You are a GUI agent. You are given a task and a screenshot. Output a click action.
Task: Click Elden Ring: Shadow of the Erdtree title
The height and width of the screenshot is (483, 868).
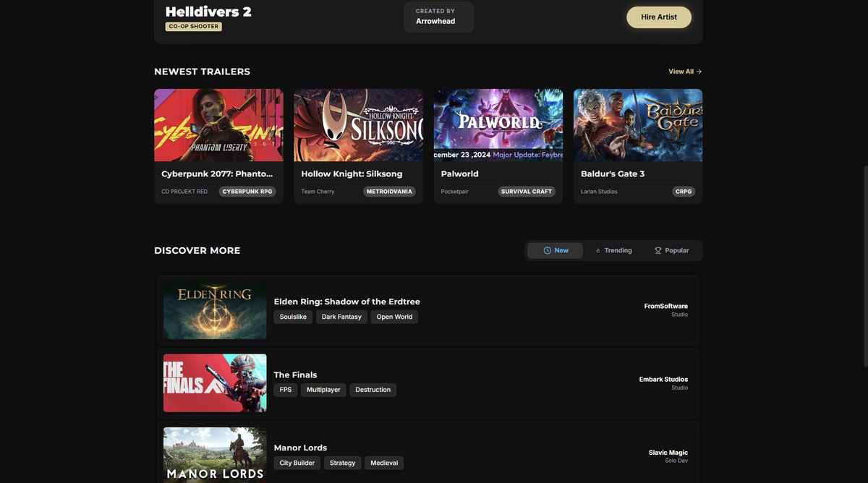346,302
